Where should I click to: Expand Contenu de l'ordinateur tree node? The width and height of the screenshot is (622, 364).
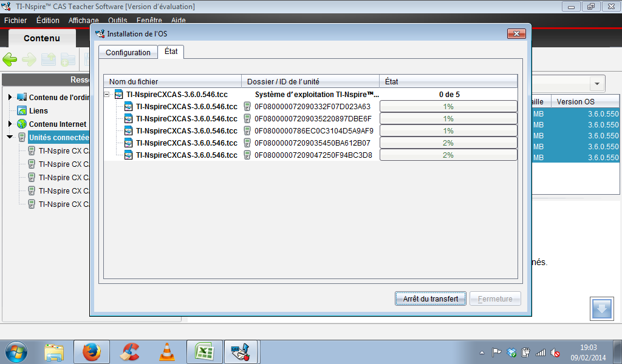point(10,97)
